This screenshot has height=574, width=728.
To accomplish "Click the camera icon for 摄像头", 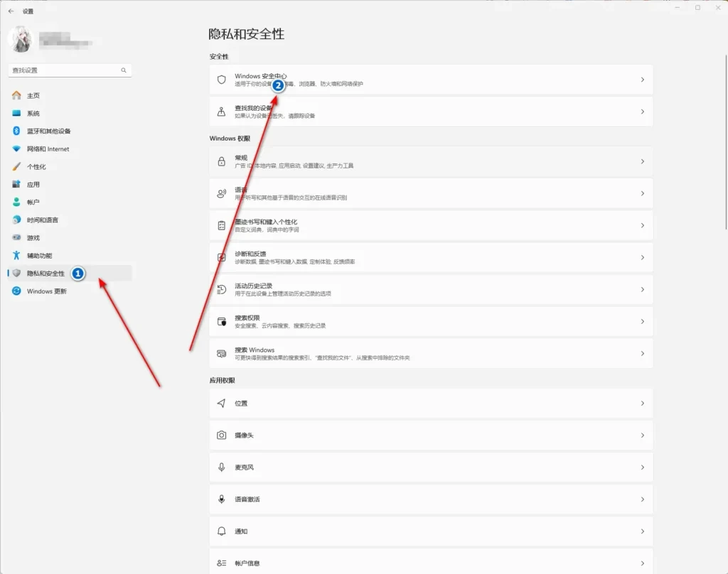I will tap(222, 435).
